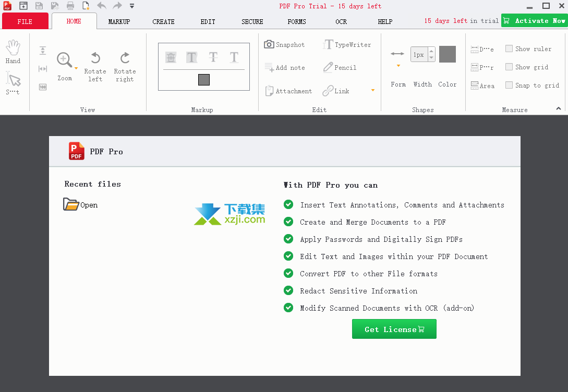Switch to the MARKUP tab

pyautogui.click(x=119, y=22)
